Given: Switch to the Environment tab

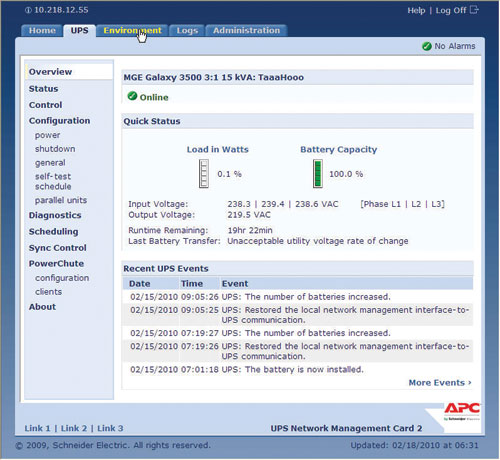Looking at the screenshot, I should point(132,31).
